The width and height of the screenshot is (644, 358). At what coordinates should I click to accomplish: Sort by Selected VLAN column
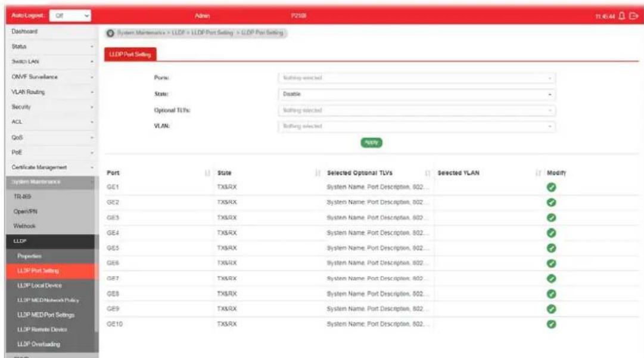point(538,173)
